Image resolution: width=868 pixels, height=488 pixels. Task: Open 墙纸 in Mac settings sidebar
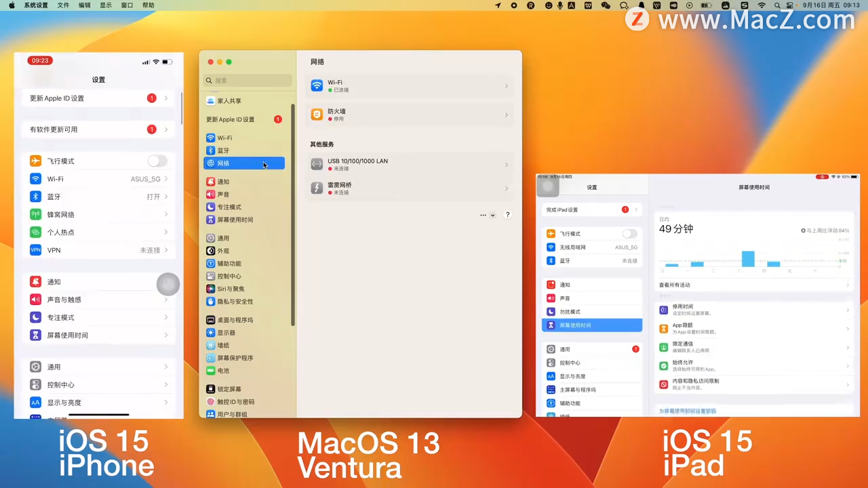point(244,346)
